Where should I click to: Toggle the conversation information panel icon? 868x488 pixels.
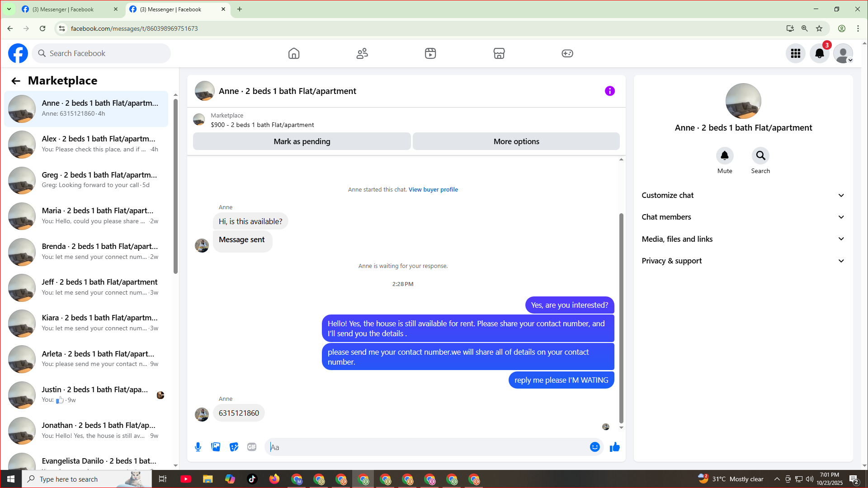pyautogui.click(x=609, y=91)
